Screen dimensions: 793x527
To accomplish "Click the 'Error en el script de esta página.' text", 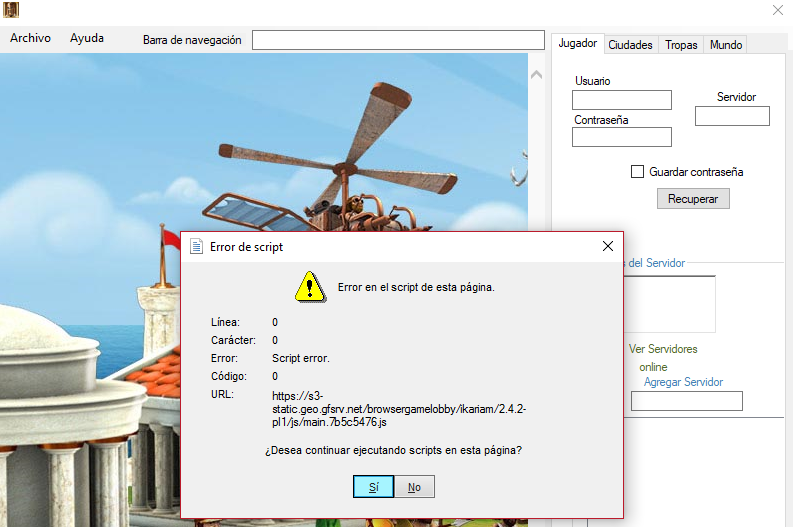I will pyautogui.click(x=416, y=287).
